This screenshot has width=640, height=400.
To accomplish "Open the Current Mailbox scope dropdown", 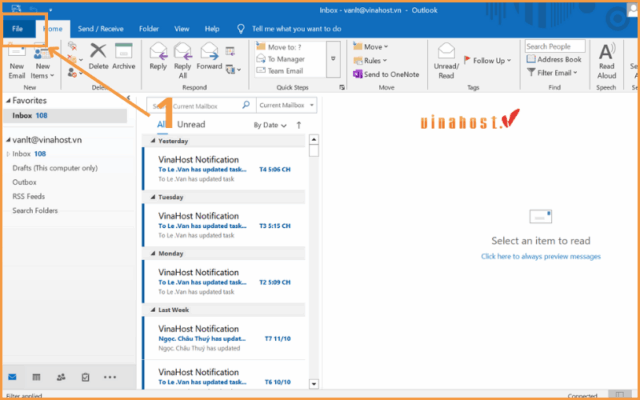I will coord(284,104).
